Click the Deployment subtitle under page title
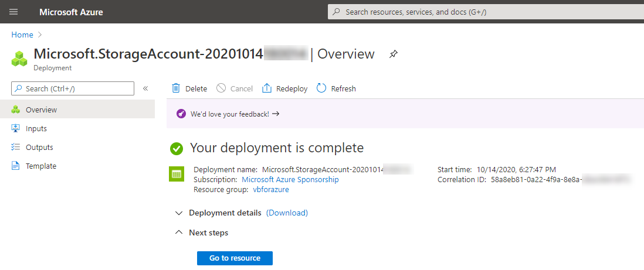The width and height of the screenshot is (644, 270). tap(53, 68)
